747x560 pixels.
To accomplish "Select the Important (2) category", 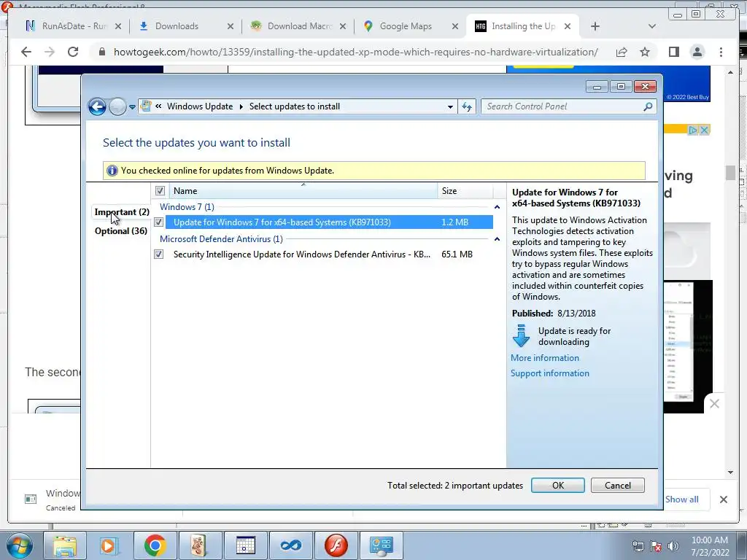I will coord(122,212).
